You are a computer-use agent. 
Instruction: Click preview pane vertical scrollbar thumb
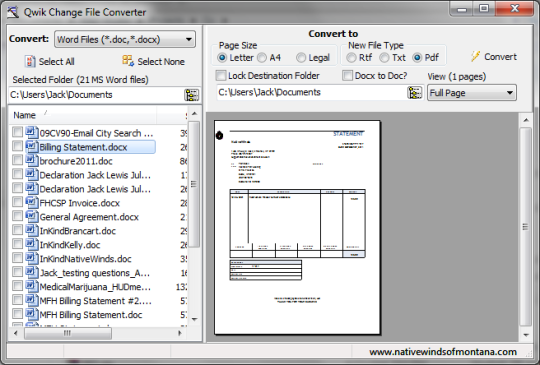coord(526,227)
